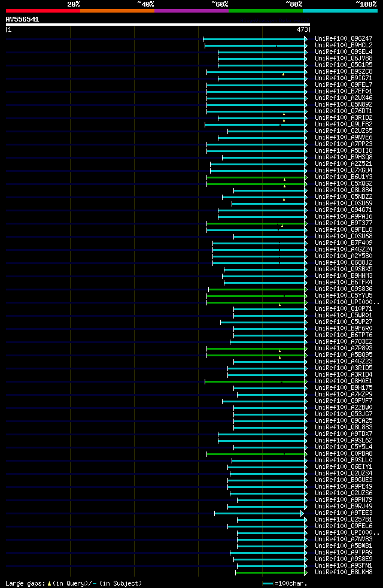The image size is (383, 588).
Task: Open hit UniRef100_B9H175
Action: click(344, 388)
